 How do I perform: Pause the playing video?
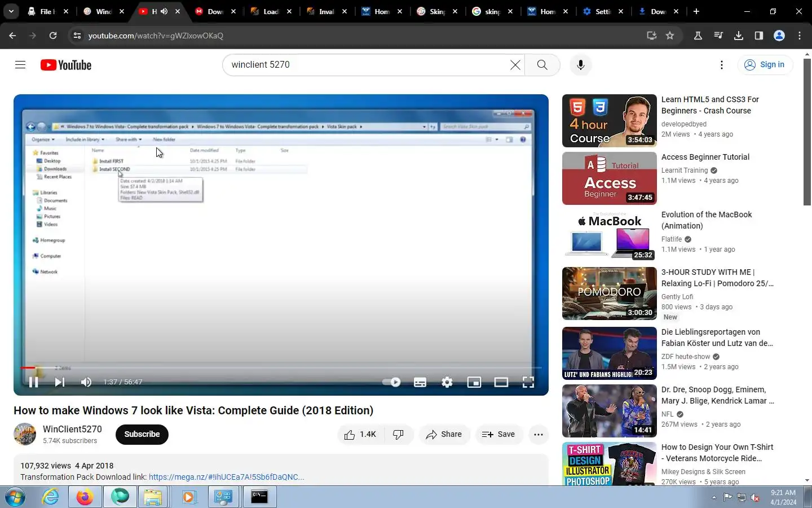coord(33,382)
